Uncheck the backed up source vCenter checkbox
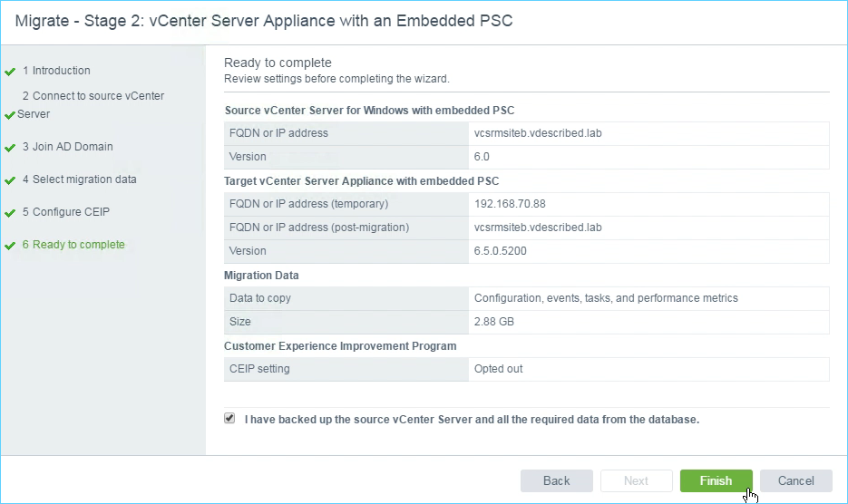This screenshot has height=504, width=848. click(x=229, y=418)
